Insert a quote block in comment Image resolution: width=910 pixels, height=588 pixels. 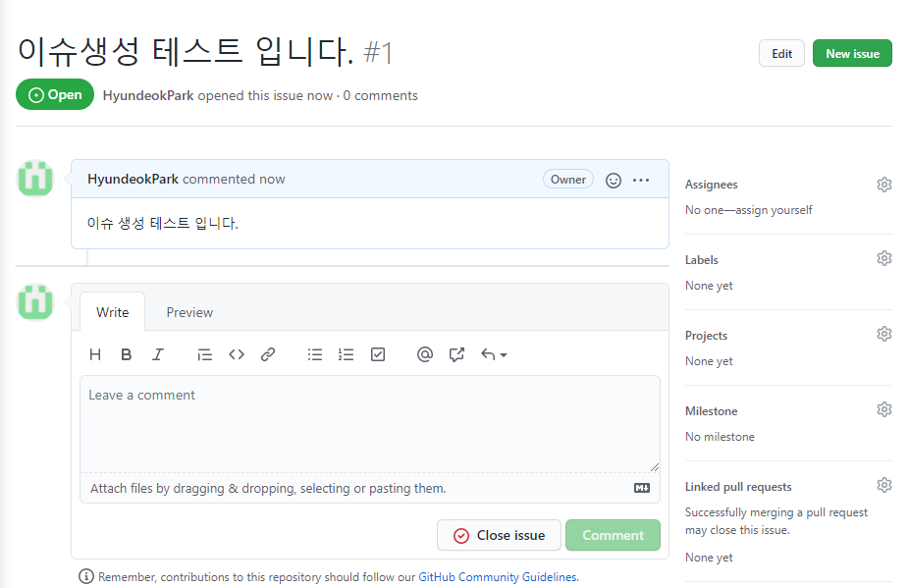point(205,354)
